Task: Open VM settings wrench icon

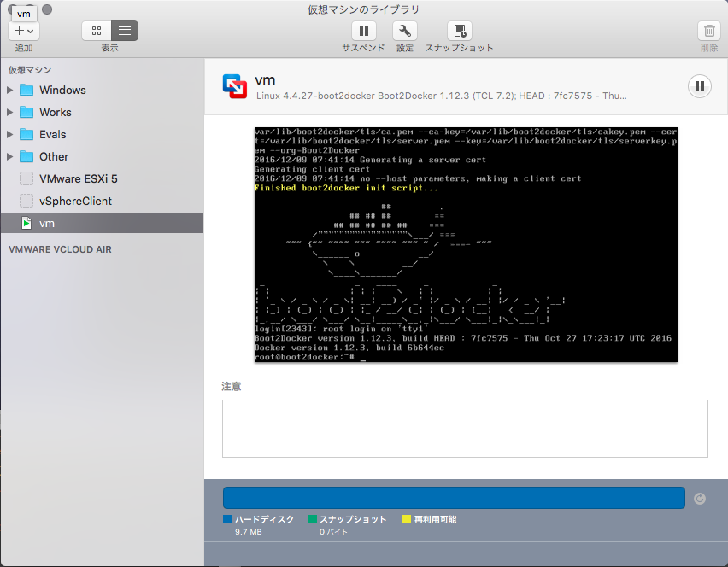Action: click(405, 31)
